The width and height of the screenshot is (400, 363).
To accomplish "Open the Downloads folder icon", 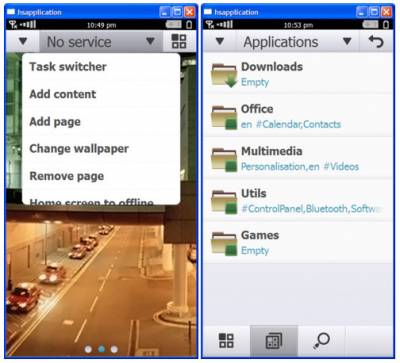I will [224, 75].
